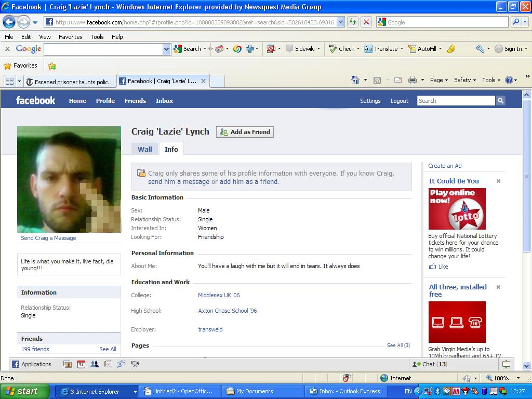Open the command bar Tools dropdown
Screen dimensions: 532x399
coord(491,80)
